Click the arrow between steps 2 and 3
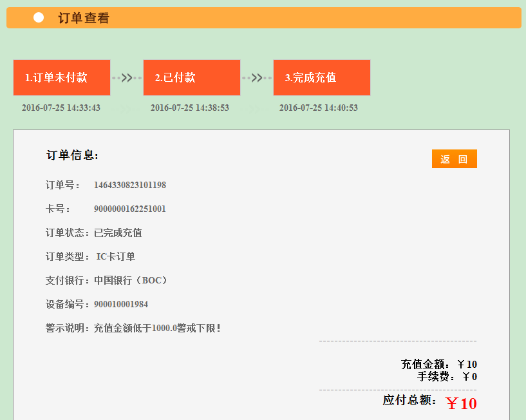Image resolution: width=526 pixels, height=420 pixels. coord(257,78)
